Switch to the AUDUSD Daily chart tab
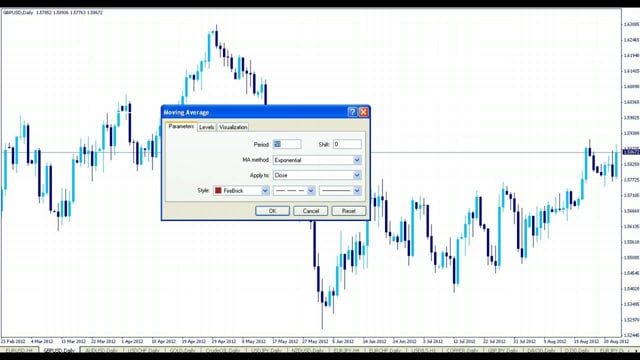 (100, 351)
